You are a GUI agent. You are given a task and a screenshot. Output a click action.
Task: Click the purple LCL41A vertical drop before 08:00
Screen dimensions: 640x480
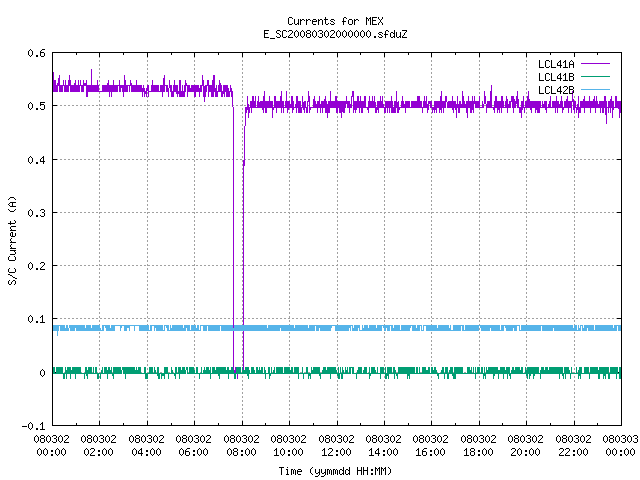point(233,237)
